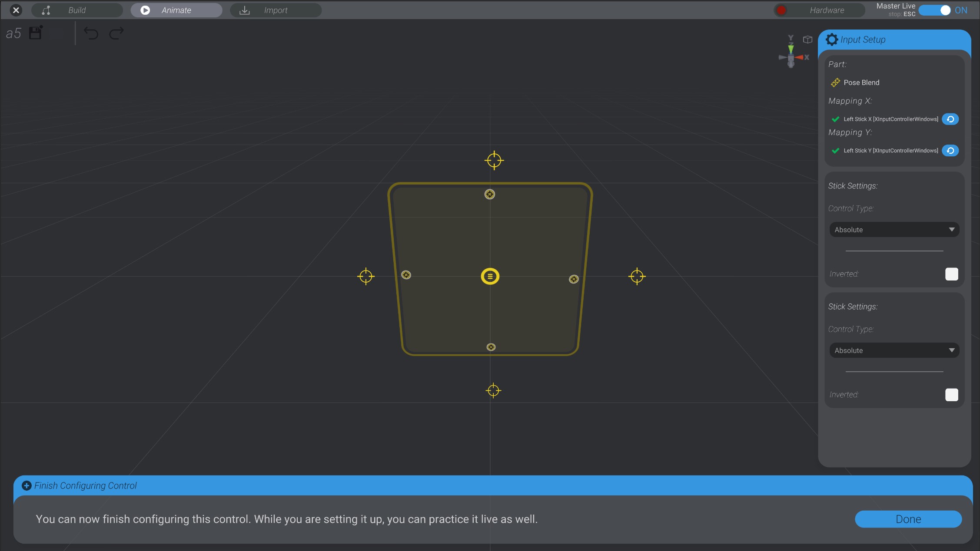Click the Import download icon
The height and width of the screenshot is (551, 980).
(x=244, y=10)
